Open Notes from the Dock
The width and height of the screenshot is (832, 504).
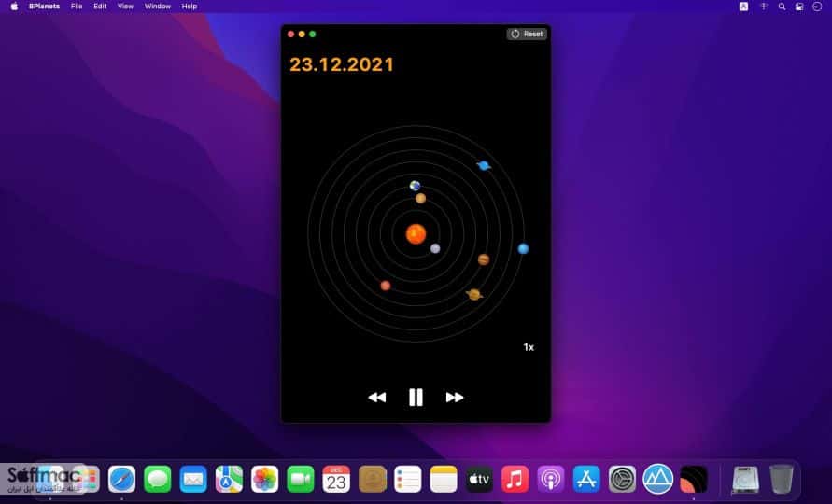point(444,479)
